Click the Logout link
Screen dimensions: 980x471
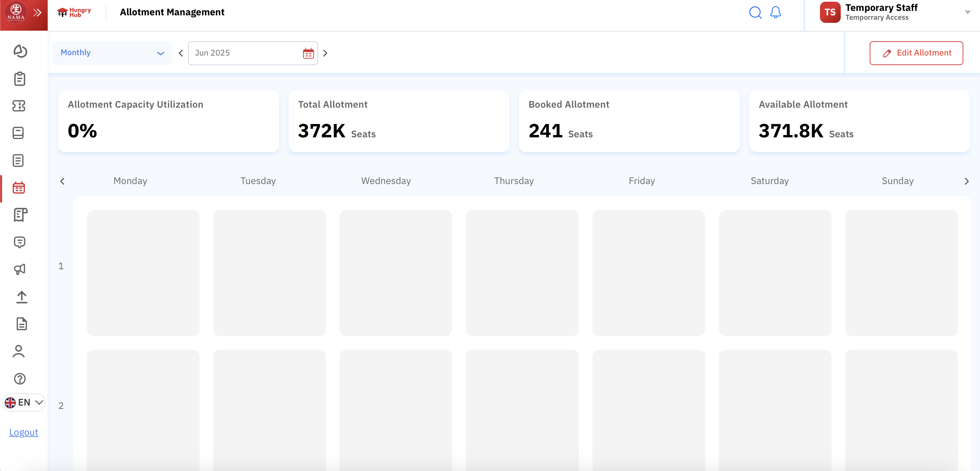[23, 432]
